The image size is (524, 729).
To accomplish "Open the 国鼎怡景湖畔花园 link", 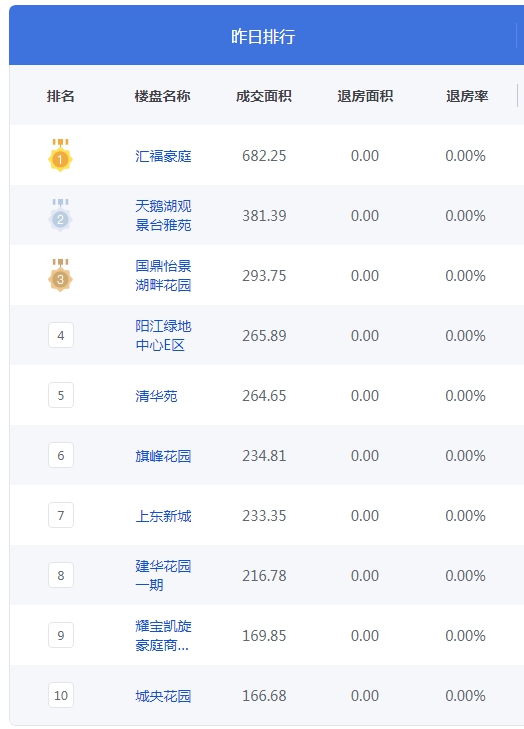I will (163, 275).
